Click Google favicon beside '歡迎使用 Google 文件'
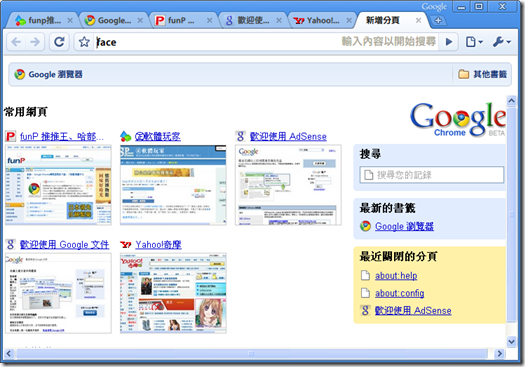 [x=11, y=244]
